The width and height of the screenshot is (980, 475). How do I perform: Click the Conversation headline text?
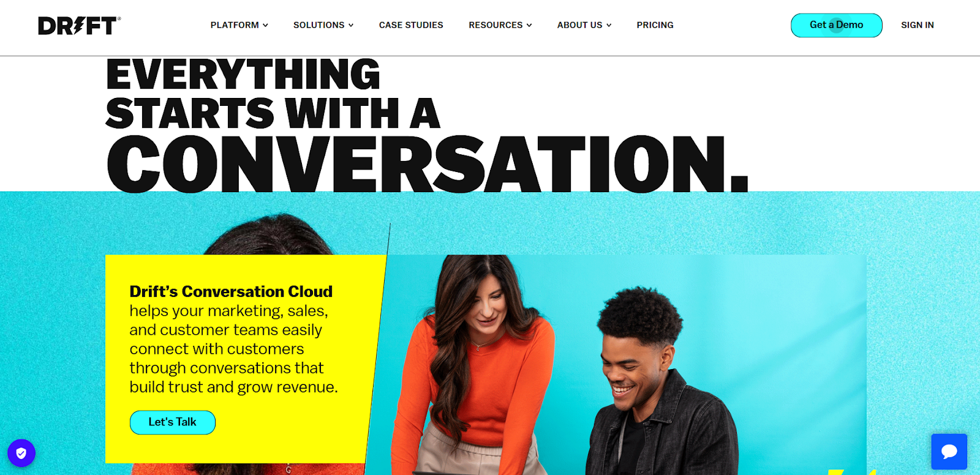[x=428, y=164]
